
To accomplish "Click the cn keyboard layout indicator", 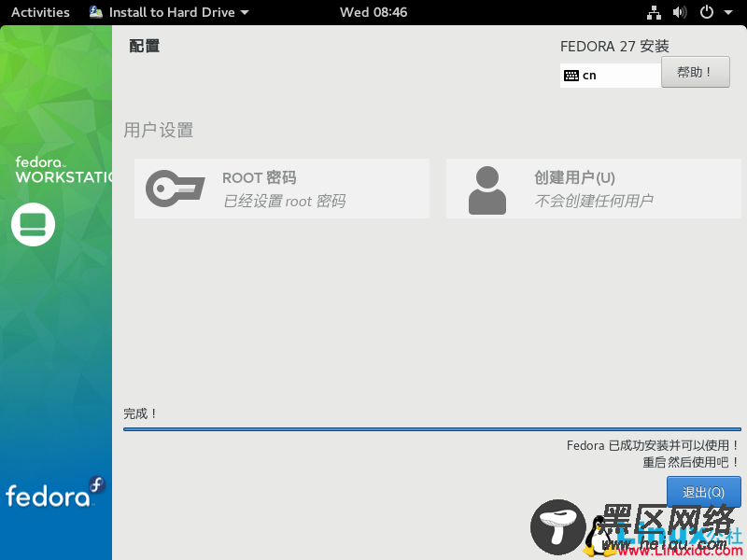I will 611,76.
